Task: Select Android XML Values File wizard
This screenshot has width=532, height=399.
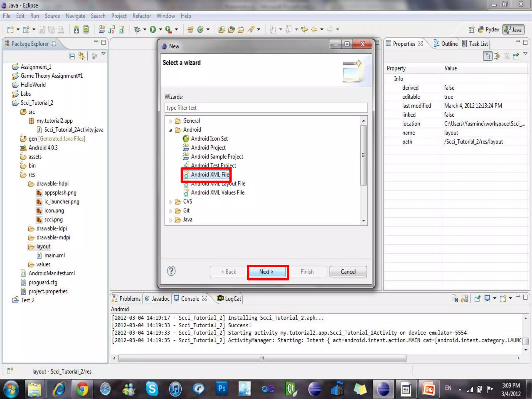Action: point(214,192)
